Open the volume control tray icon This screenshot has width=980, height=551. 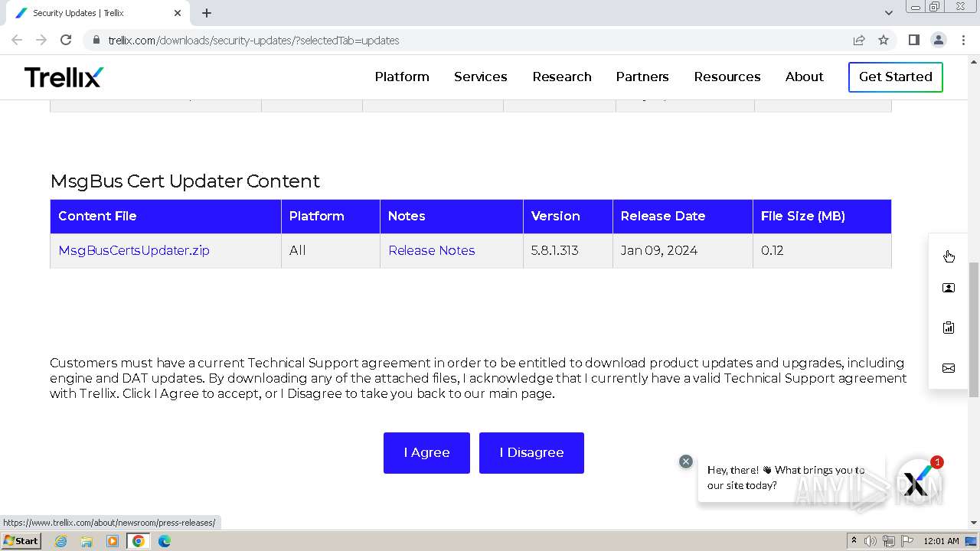pos(871,541)
